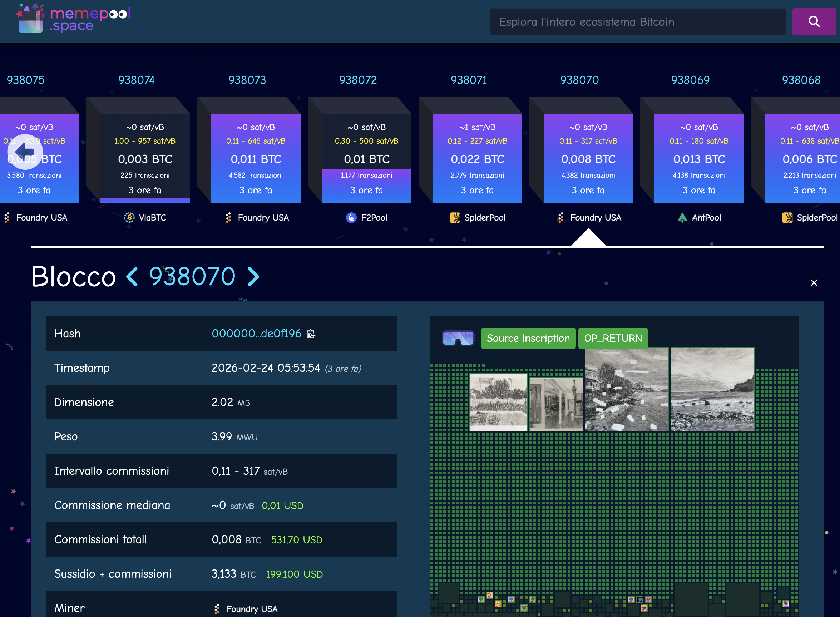Go to previous block with left chevron
Viewport: 840px width, 617px height.
coord(132,277)
